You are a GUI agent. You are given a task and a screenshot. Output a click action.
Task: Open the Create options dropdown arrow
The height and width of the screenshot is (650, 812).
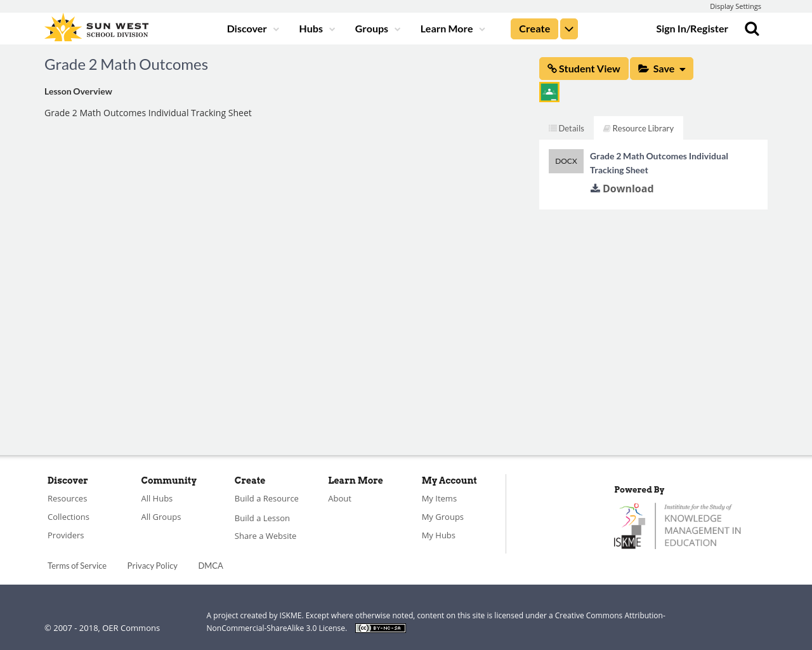point(569,29)
